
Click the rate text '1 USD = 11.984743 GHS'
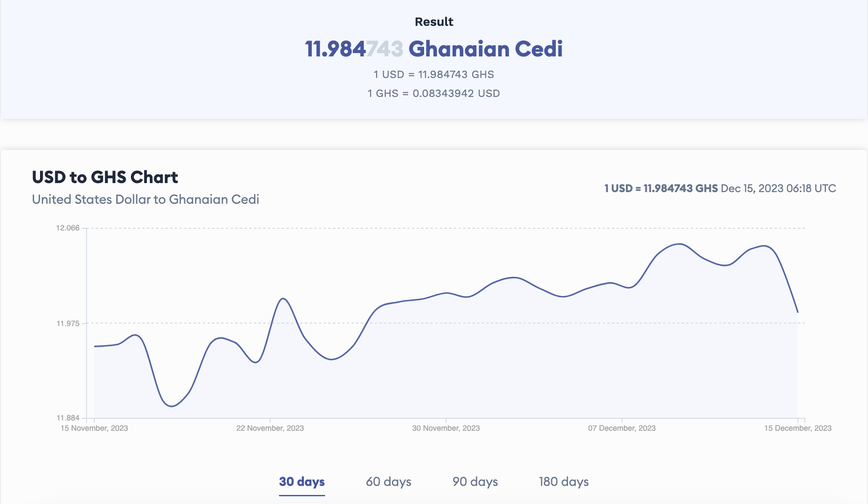[x=434, y=74]
